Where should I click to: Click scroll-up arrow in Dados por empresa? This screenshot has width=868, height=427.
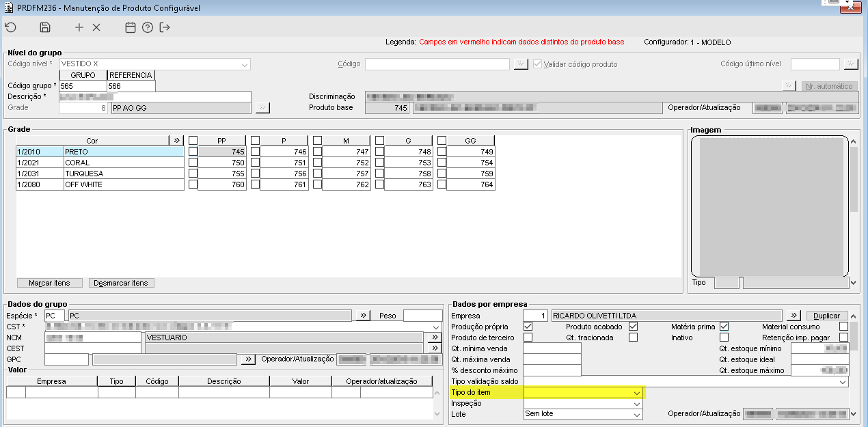tap(854, 315)
